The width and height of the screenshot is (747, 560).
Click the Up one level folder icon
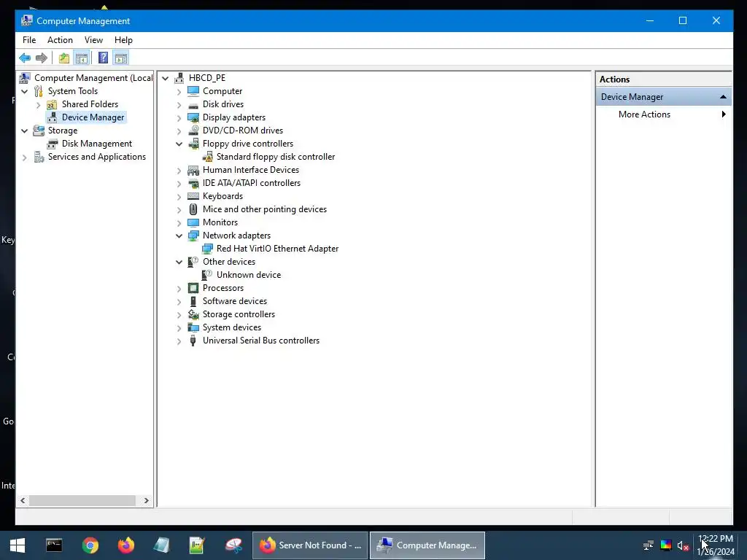(64, 58)
